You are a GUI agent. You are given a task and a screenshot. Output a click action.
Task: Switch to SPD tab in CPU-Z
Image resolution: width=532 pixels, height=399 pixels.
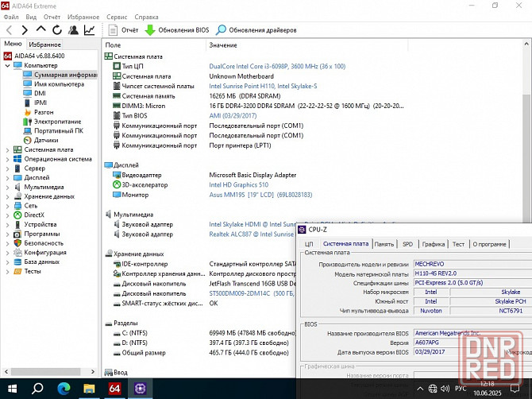(x=407, y=244)
